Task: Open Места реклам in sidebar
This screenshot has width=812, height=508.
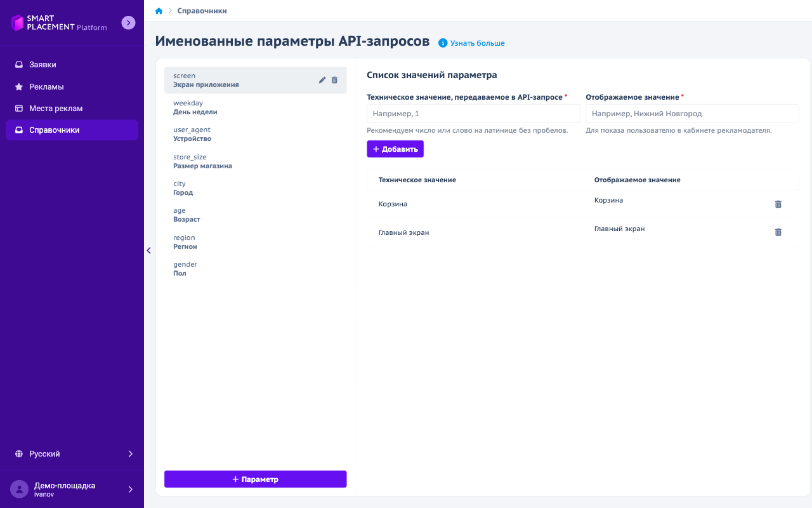Action: (x=72, y=108)
